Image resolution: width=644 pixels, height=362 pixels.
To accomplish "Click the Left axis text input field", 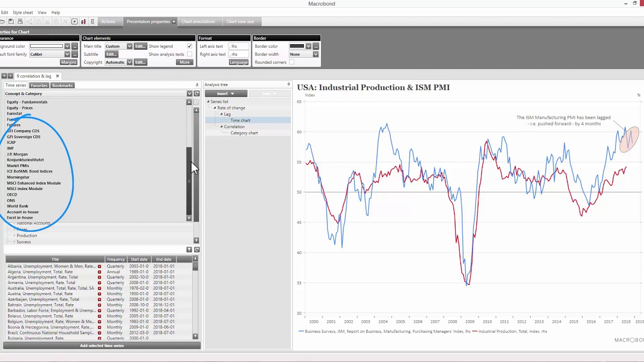I will pos(238,46).
